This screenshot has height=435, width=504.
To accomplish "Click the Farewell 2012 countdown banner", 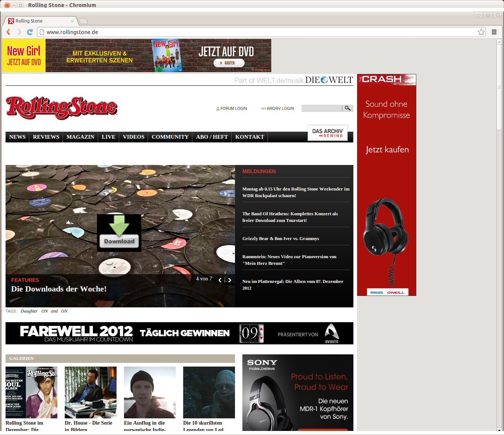I will click(179, 333).
